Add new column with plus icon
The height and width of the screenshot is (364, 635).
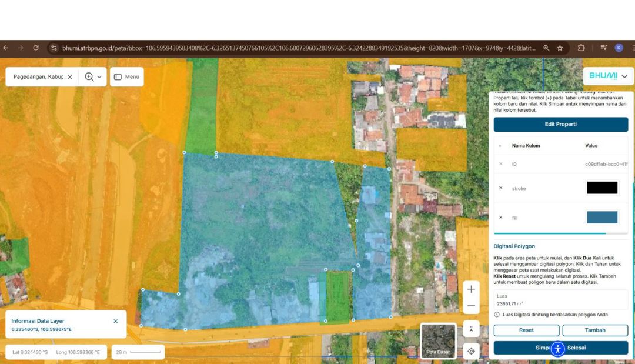tap(500, 146)
